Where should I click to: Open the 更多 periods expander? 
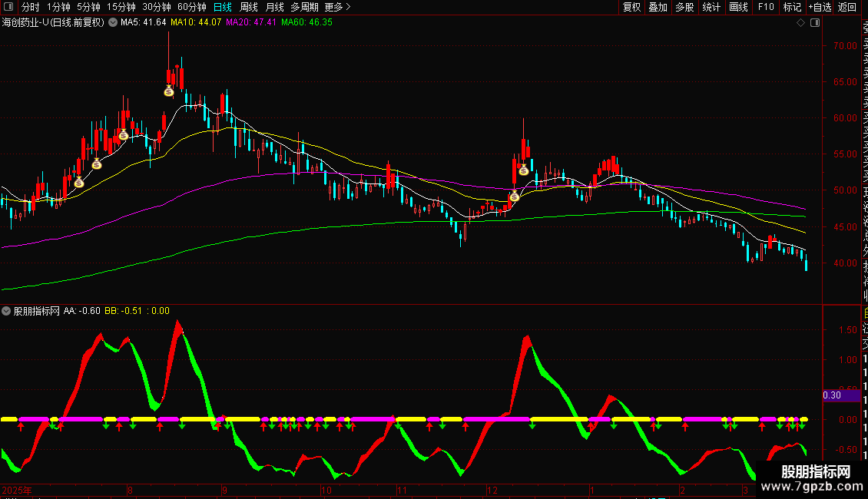(337, 8)
